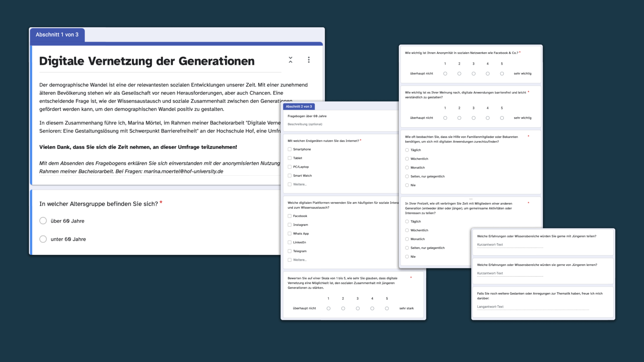This screenshot has height=362, width=644.
Task: Check the Smartphone checkbox
Action: pos(289,149)
